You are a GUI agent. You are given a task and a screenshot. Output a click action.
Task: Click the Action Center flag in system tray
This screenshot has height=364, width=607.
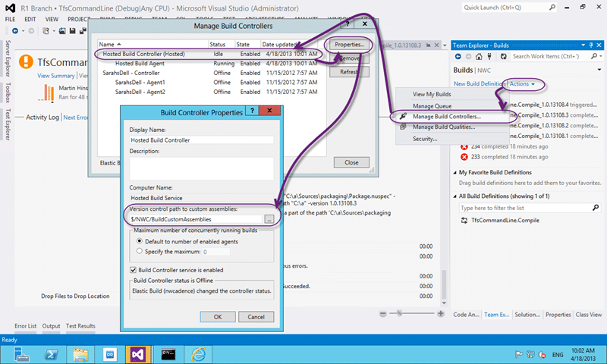pos(519,354)
